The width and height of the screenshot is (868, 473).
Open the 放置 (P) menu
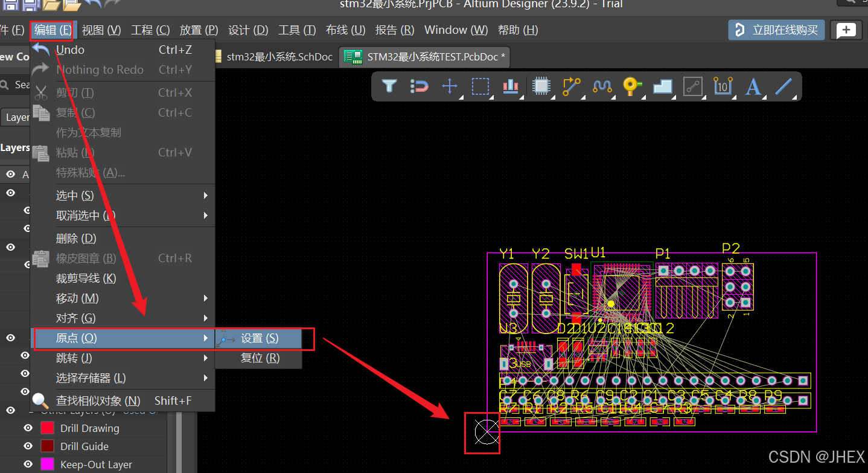pyautogui.click(x=199, y=30)
